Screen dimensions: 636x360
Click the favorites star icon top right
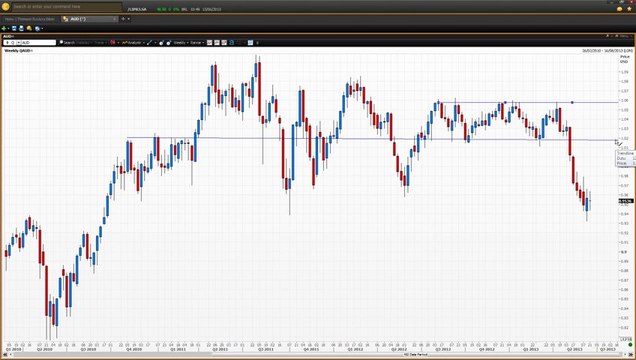(x=629, y=9)
